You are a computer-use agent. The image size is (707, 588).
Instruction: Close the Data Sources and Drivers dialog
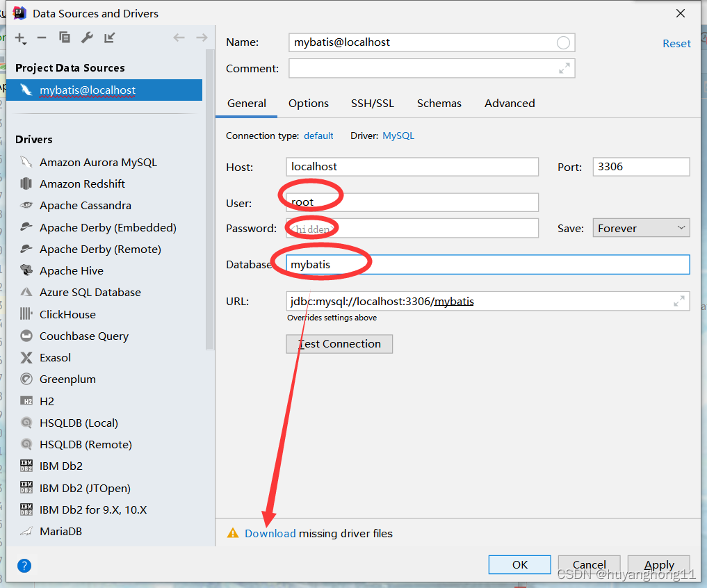point(681,13)
